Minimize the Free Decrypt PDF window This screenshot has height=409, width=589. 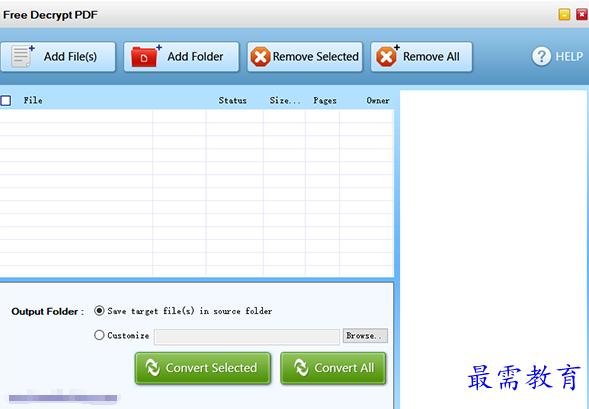[x=564, y=15]
